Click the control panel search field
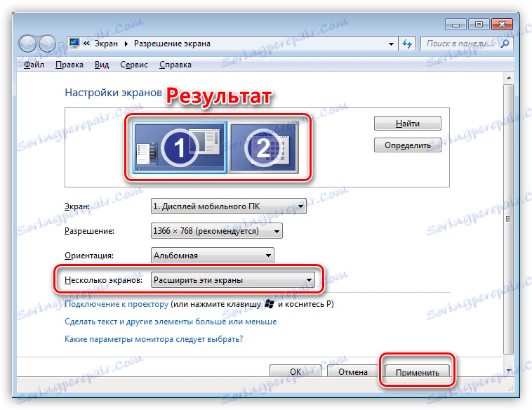532x410 pixels. click(x=467, y=44)
